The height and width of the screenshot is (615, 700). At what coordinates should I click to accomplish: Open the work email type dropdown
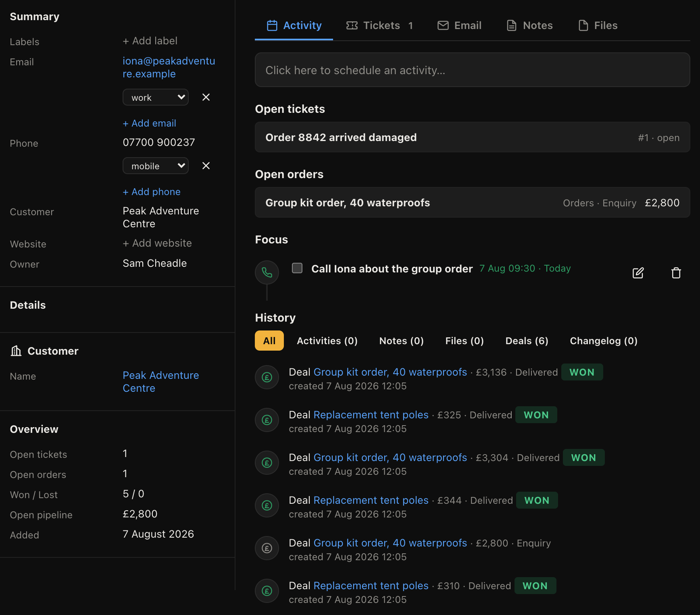click(156, 97)
